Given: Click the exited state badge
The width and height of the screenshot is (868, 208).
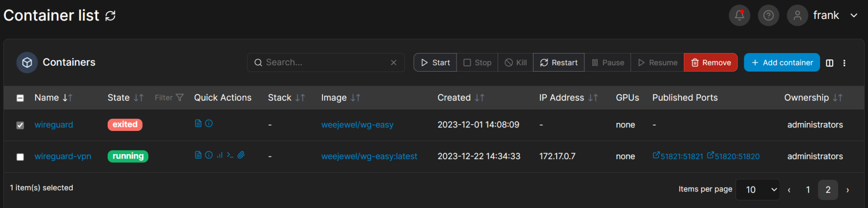Looking at the screenshot, I should [x=125, y=125].
